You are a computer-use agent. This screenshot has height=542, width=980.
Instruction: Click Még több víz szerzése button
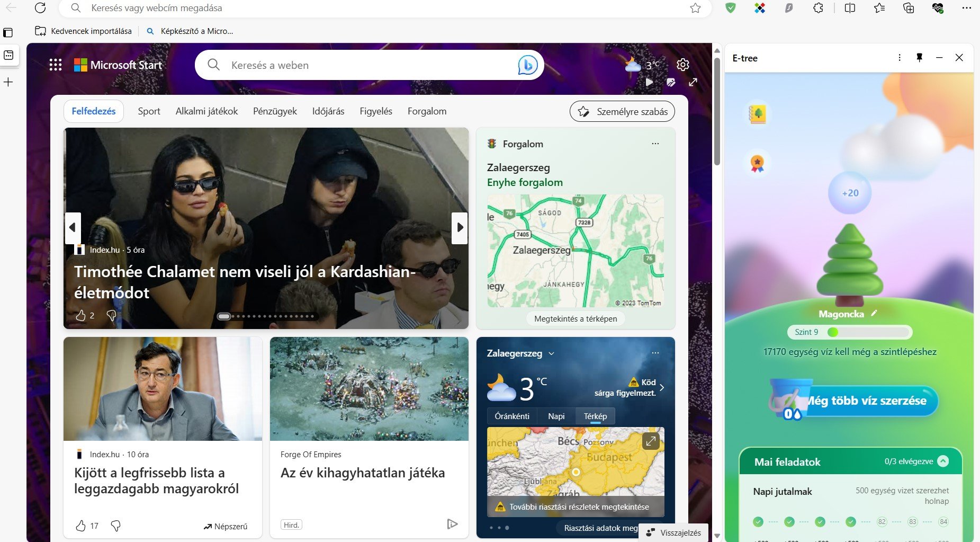coord(866,401)
